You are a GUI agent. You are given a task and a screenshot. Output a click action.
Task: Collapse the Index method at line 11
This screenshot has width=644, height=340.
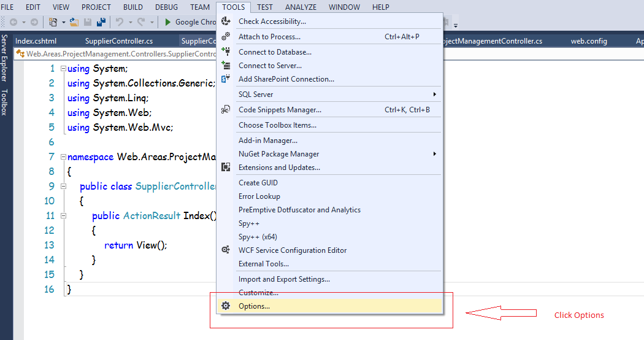(x=63, y=215)
